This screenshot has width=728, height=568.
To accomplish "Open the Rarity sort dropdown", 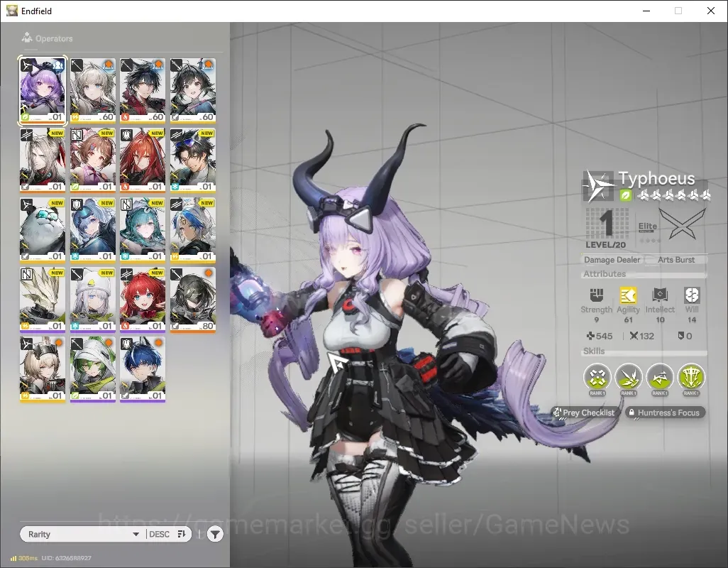I will (x=82, y=534).
